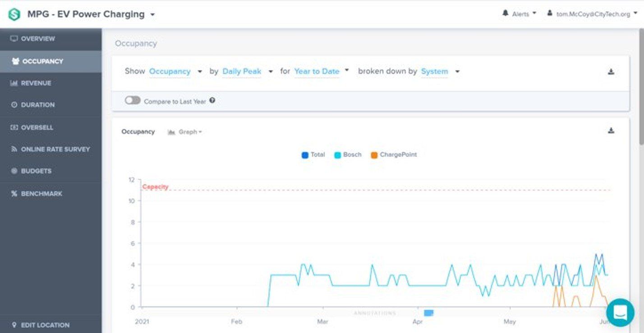Download report using filter bar download icon
644x333 pixels.
[x=611, y=72]
